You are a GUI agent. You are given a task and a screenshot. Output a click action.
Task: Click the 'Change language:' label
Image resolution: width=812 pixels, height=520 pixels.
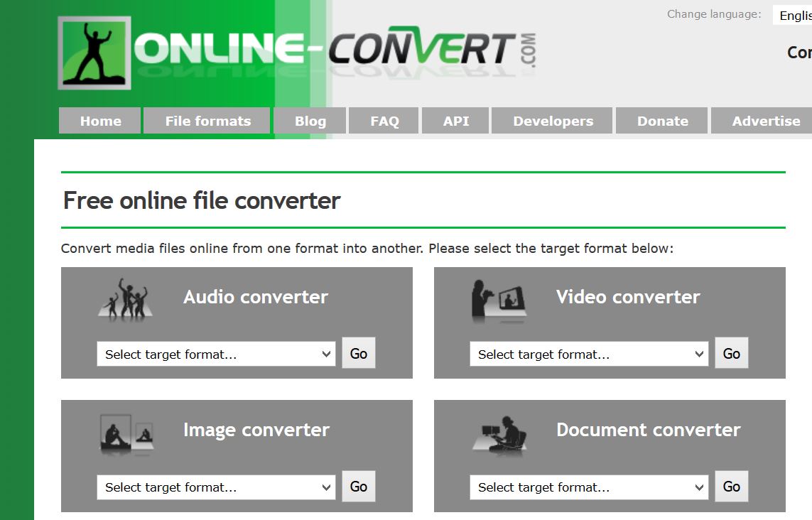pos(713,14)
